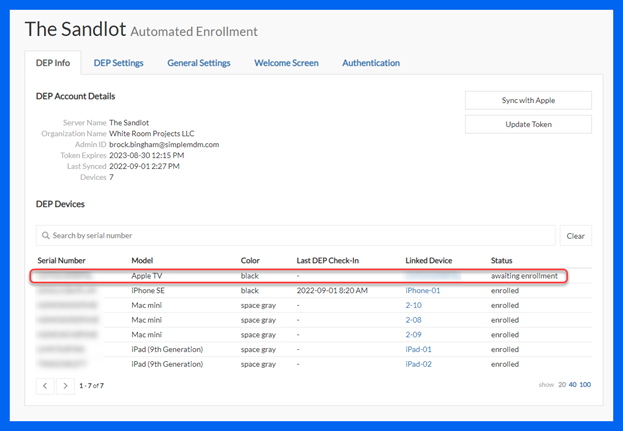Select the iPhone SE model cell

pos(148,290)
